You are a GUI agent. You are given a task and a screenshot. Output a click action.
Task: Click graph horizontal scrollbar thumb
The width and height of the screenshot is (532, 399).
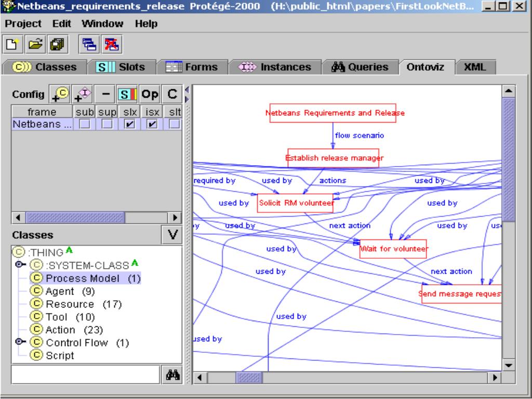[249, 377]
